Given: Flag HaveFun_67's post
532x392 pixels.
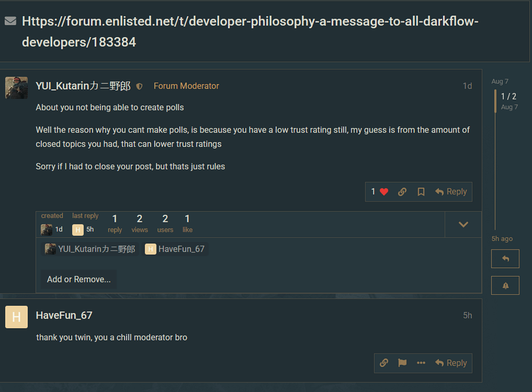Looking at the screenshot, I should tap(402, 363).
